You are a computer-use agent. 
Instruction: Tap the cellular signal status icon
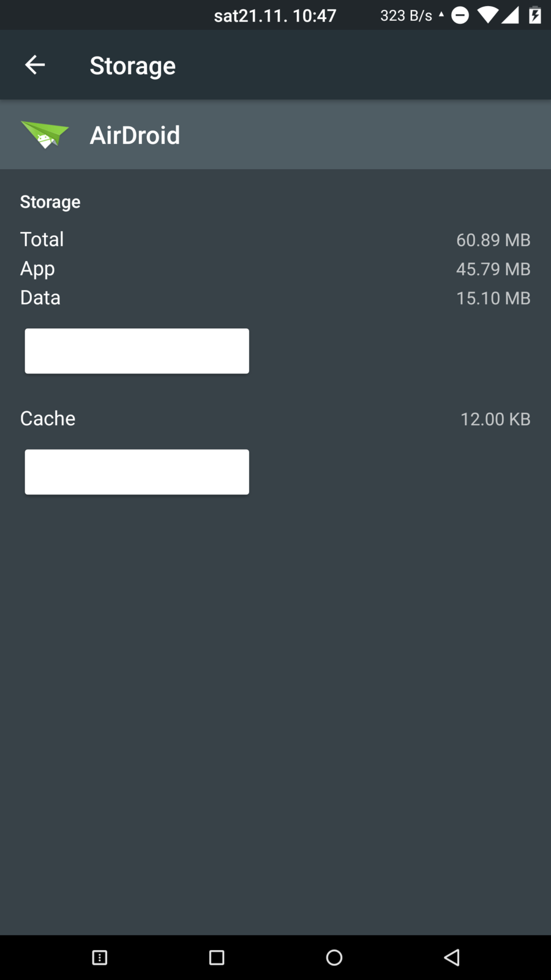pyautogui.click(x=510, y=15)
